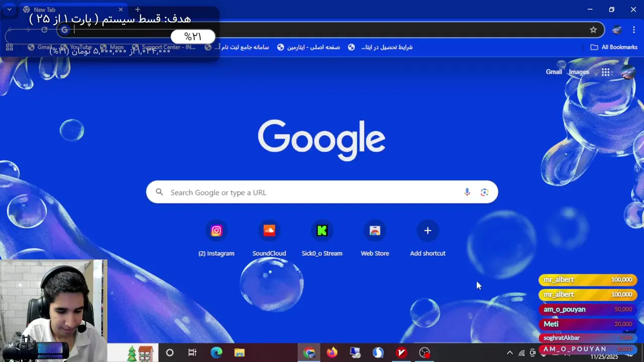The image size is (644, 362).
Task: Show hidden system tray icons
Action: coord(510,352)
